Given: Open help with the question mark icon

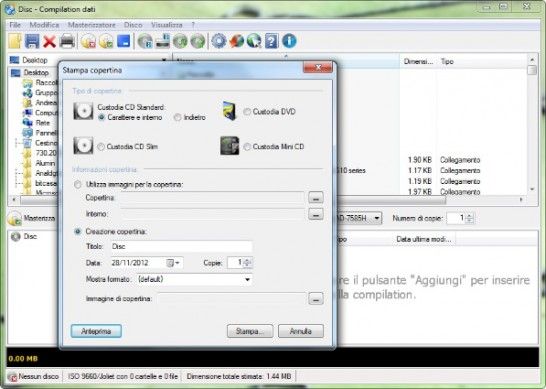Looking at the screenshot, I should [x=272, y=41].
